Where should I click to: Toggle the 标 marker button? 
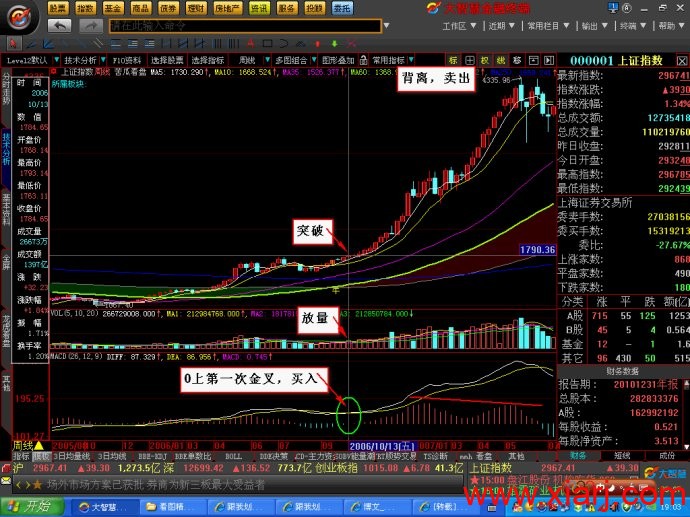coord(453,60)
